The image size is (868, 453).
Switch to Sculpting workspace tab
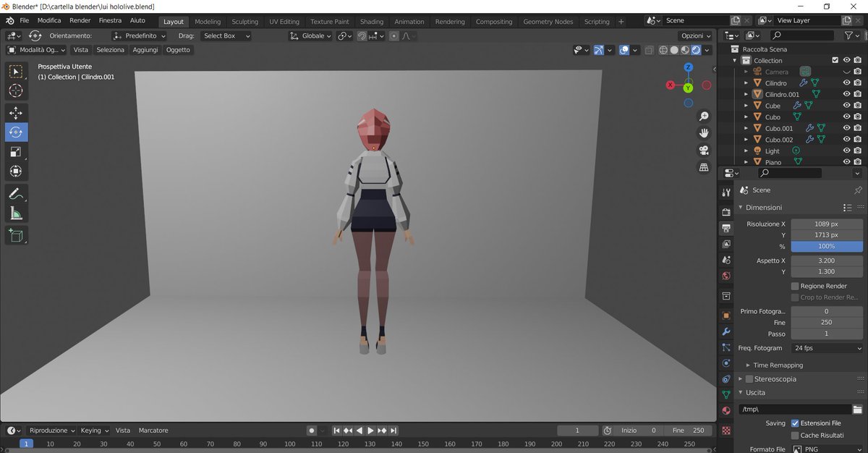[x=244, y=22]
